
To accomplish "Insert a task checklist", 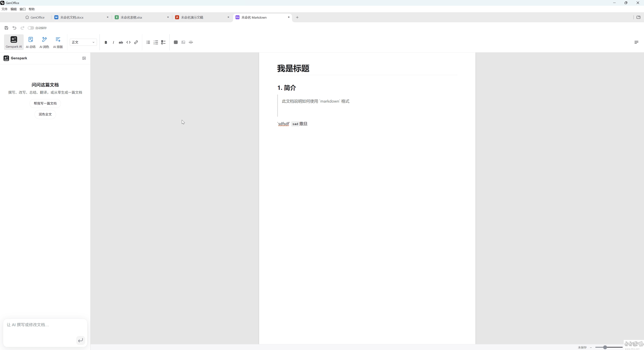I will click(163, 42).
